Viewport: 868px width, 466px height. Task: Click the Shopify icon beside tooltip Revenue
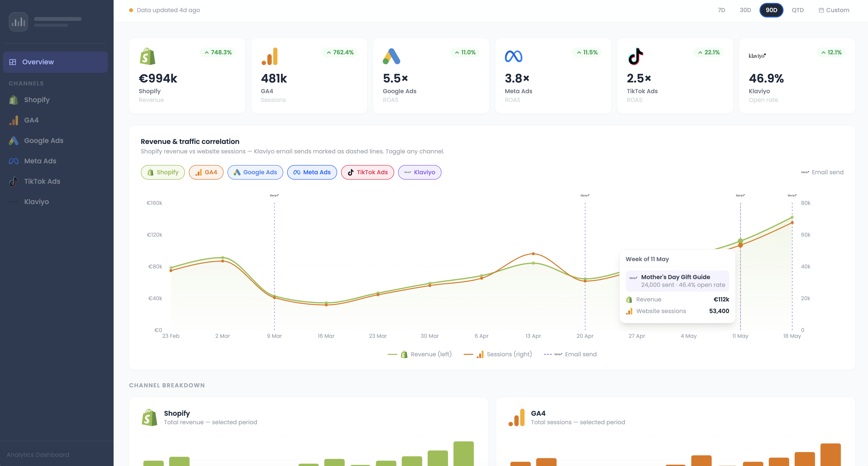tap(629, 300)
